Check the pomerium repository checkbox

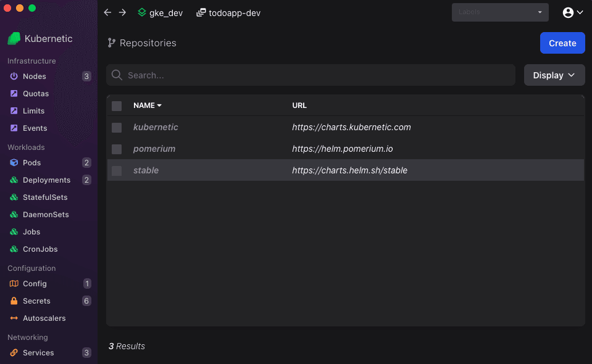click(117, 149)
